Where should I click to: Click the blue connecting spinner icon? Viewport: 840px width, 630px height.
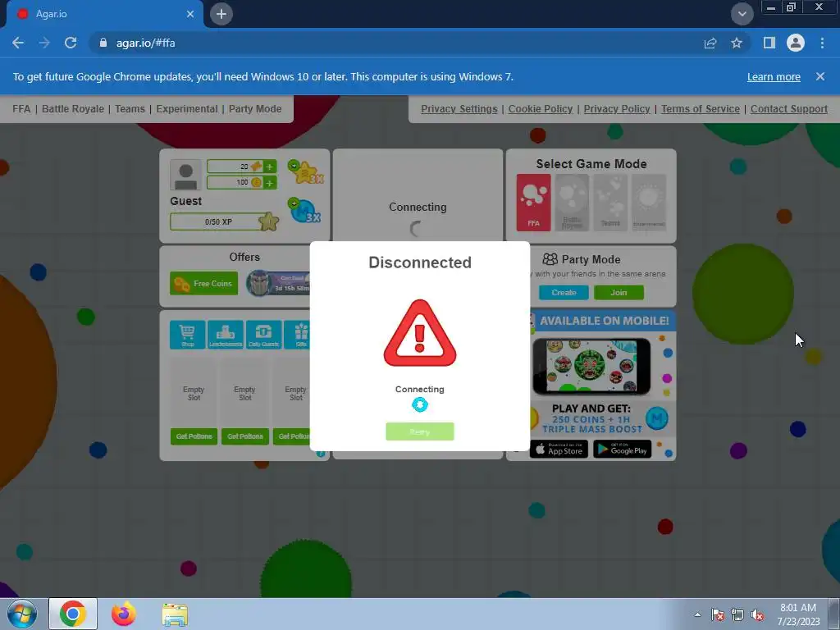pyautogui.click(x=420, y=404)
